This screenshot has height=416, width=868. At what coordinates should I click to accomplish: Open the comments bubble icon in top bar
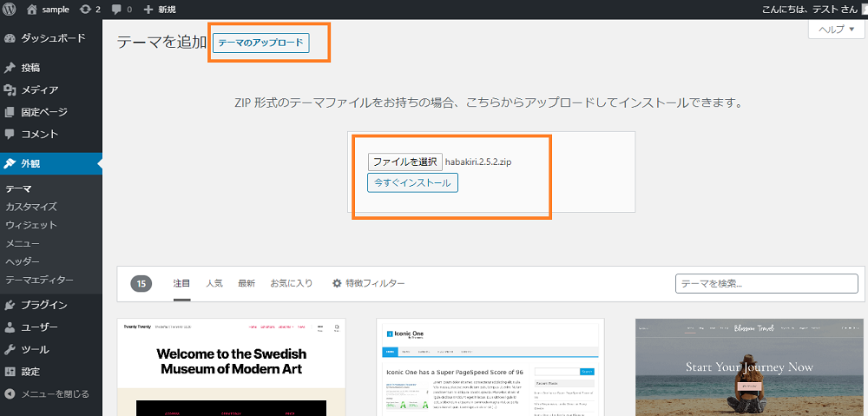point(116,10)
